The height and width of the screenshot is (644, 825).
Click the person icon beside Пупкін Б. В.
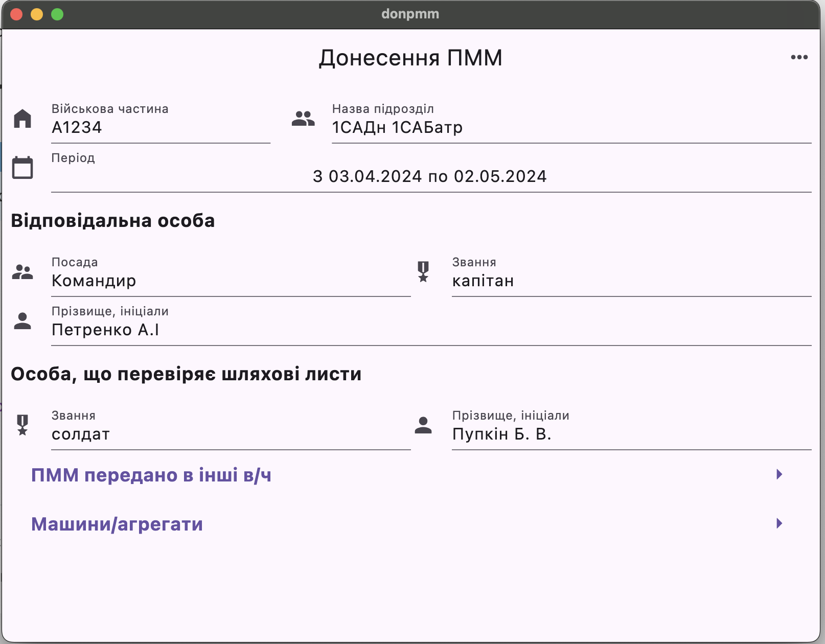click(x=423, y=425)
